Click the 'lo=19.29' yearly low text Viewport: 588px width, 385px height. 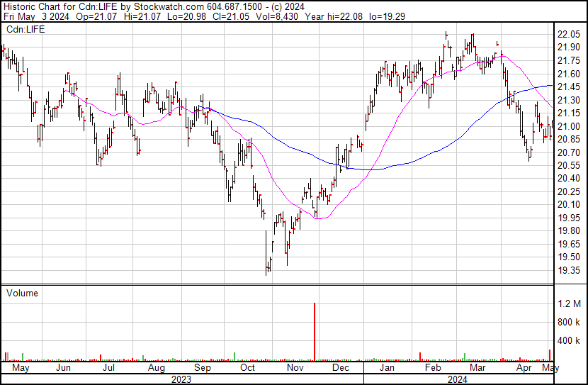388,16
